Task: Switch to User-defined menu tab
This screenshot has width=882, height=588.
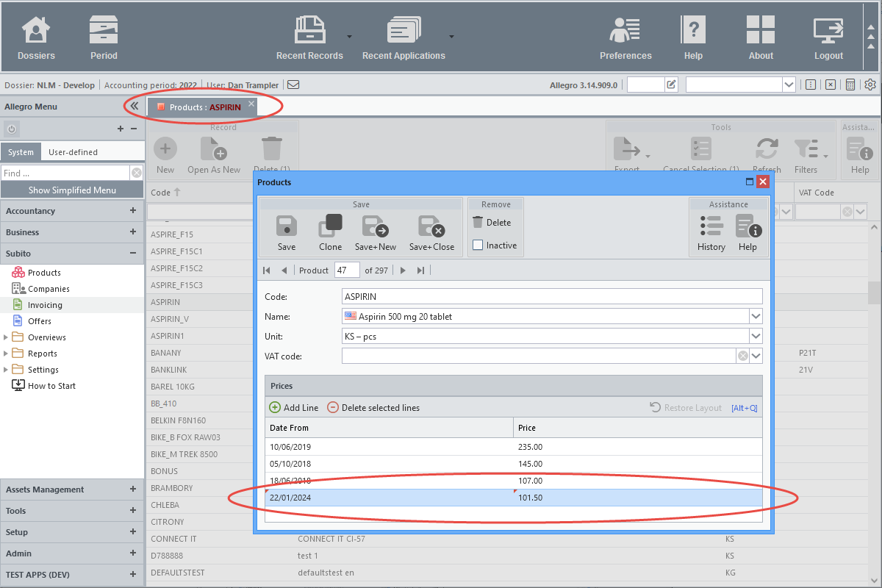Action: tap(73, 152)
